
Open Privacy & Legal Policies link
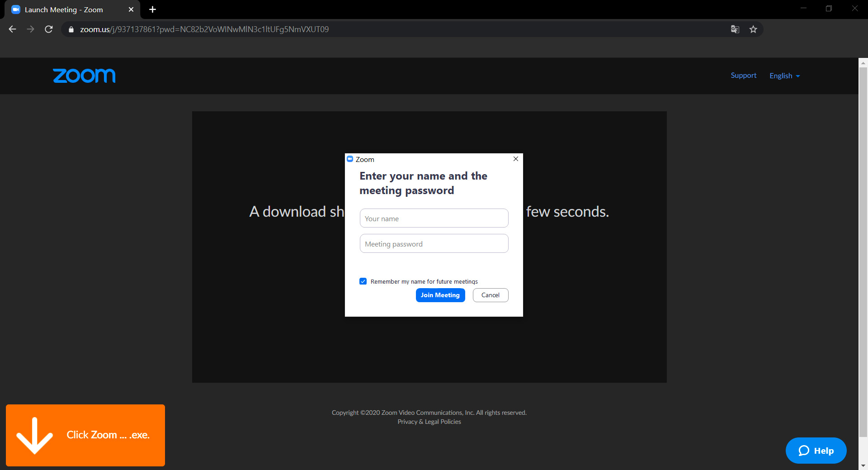[429, 422]
